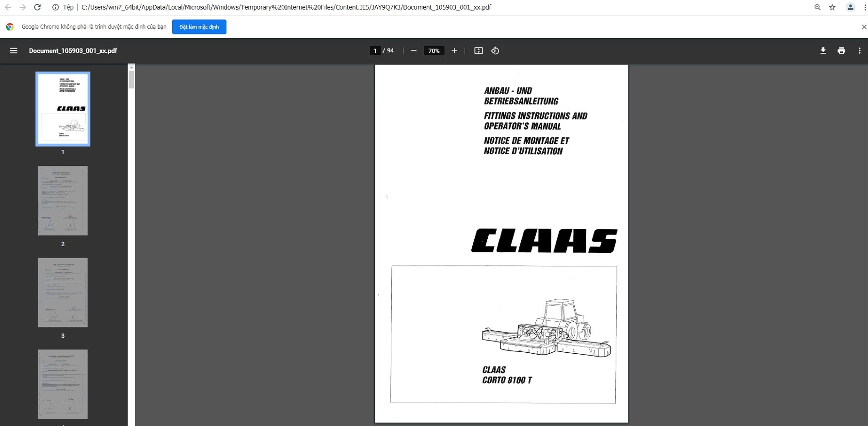Bookmark this page with the star icon
This screenshot has width=868, height=426.
(x=832, y=7)
